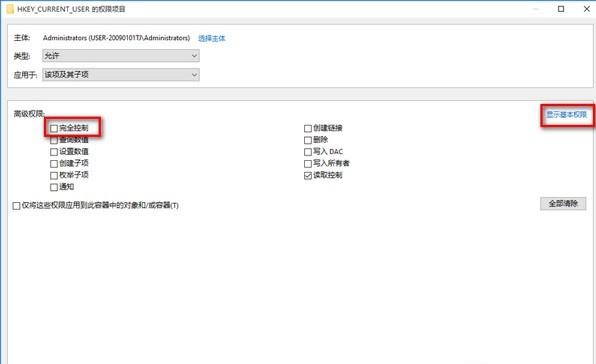Toggle the 查询数值 checkbox
The width and height of the screenshot is (596, 364).
54,140
